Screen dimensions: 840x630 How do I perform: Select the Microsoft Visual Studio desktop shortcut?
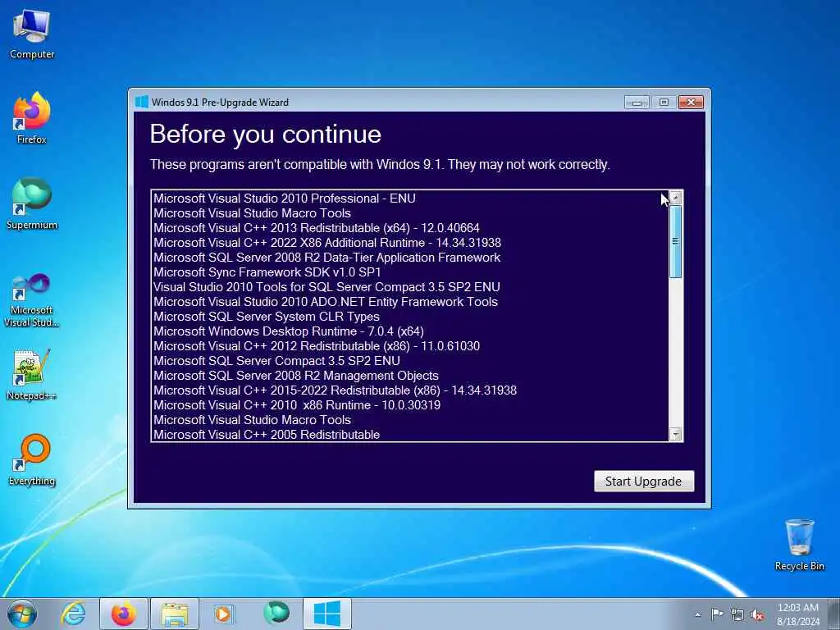coord(32,300)
